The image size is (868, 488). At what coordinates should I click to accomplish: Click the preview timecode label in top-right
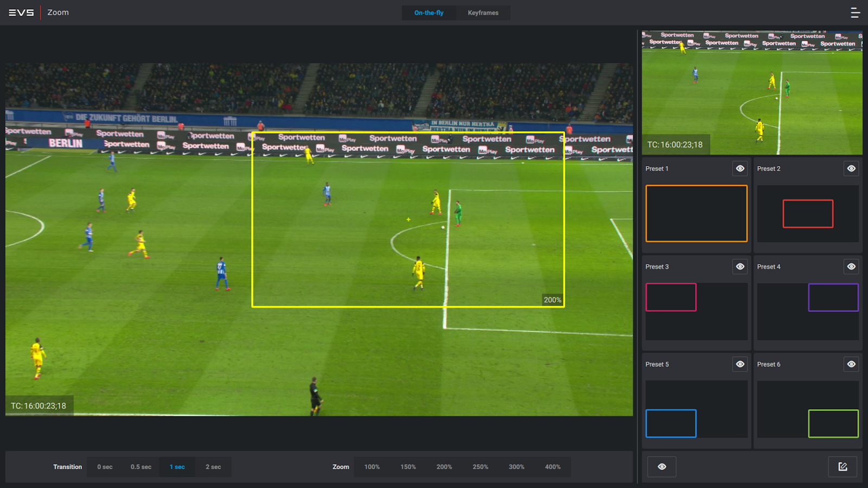point(675,145)
